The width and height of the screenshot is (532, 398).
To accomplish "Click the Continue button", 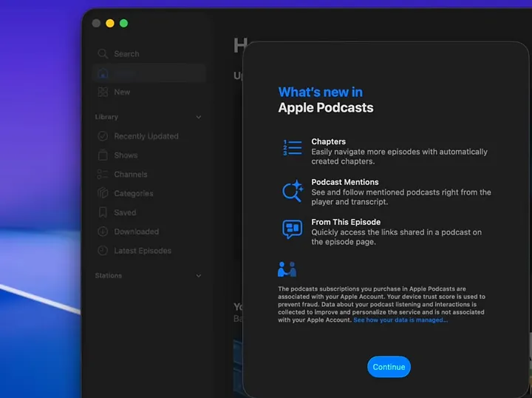I will pos(389,367).
